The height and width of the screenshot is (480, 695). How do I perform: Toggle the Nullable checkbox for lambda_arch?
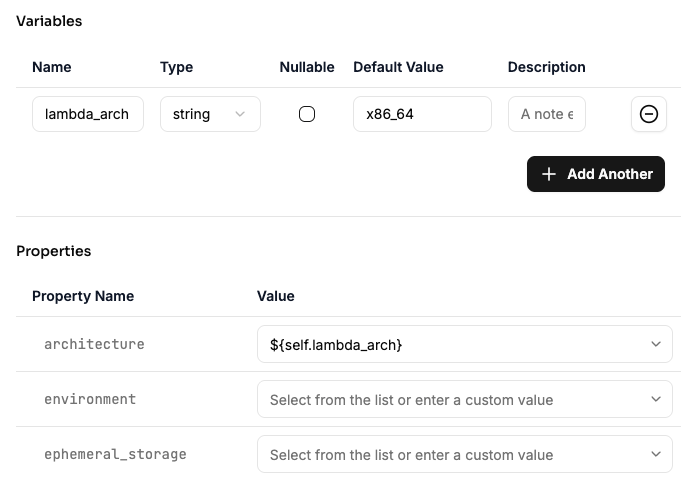coord(307,114)
